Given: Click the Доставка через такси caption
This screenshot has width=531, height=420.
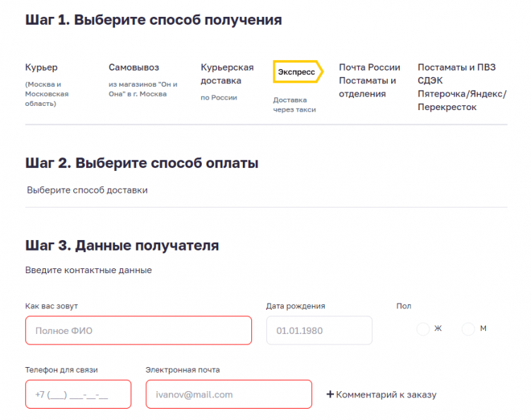Looking at the screenshot, I should coord(294,104).
